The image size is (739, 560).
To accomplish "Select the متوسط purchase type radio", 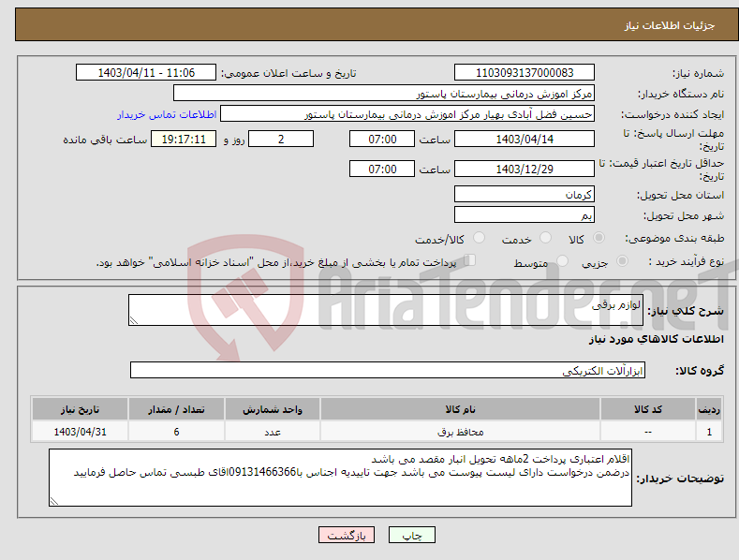I will tap(562, 260).
